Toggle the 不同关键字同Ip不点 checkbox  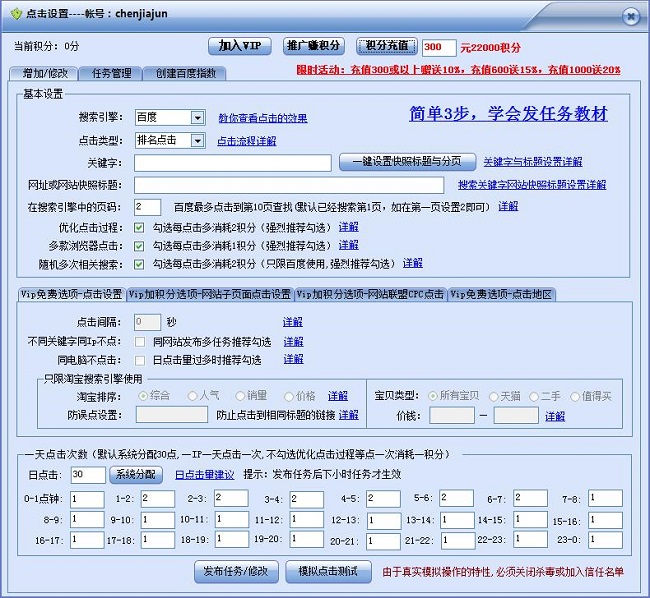140,342
